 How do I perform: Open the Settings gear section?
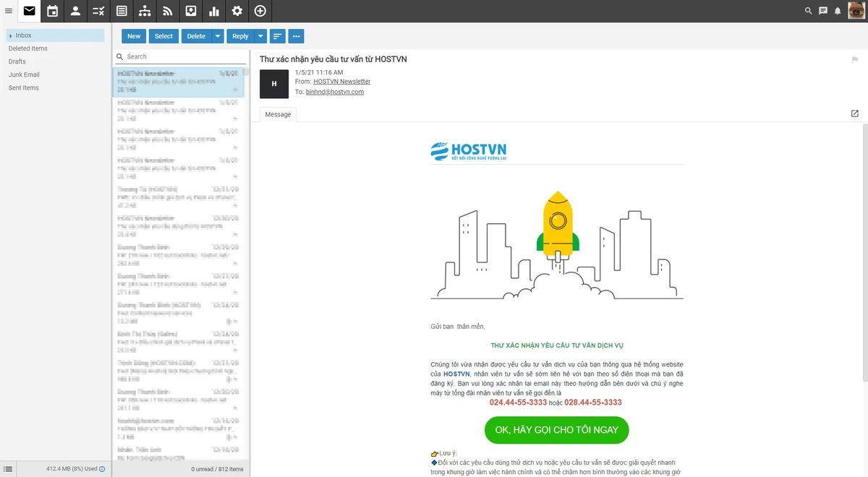coord(237,11)
